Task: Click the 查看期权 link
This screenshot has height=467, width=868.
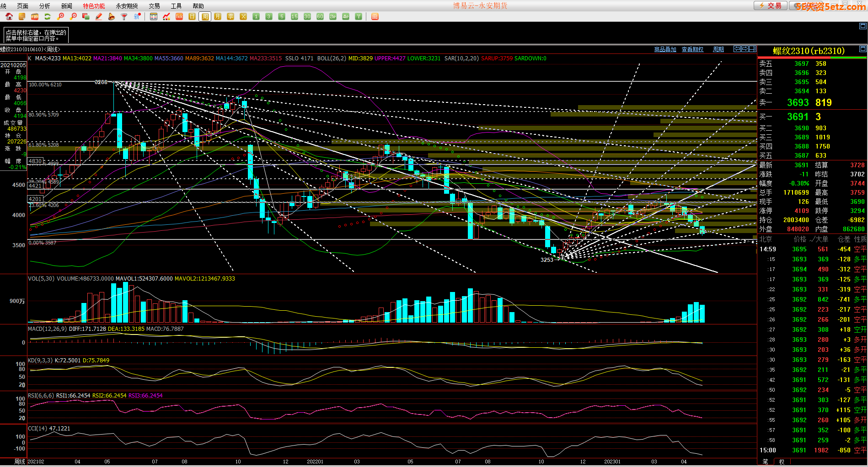Action: tap(692, 49)
